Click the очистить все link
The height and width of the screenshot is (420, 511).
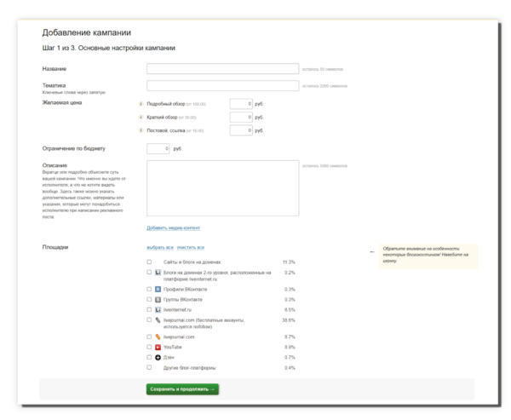pyautogui.click(x=191, y=248)
